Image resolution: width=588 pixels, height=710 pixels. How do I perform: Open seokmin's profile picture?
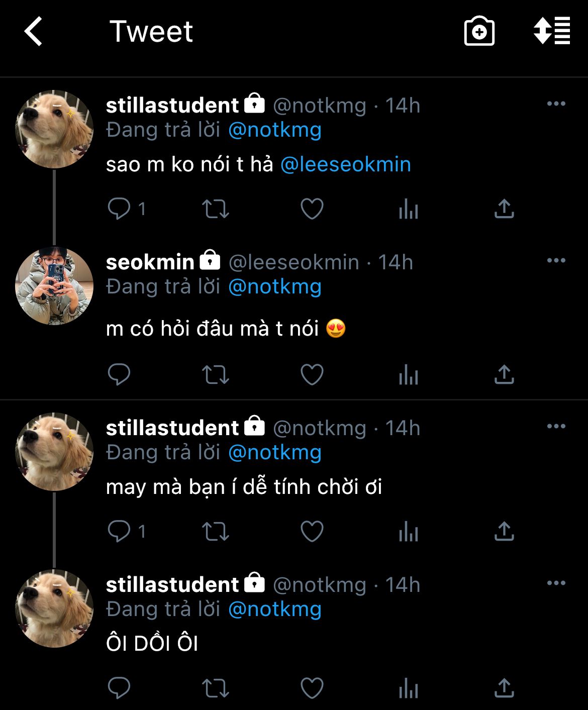(54, 286)
